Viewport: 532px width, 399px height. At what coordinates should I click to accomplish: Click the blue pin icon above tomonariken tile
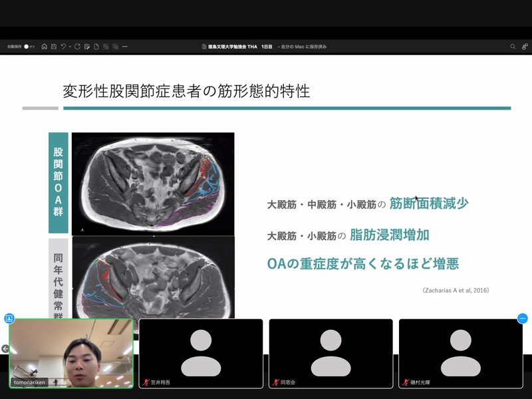click(x=9, y=319)
